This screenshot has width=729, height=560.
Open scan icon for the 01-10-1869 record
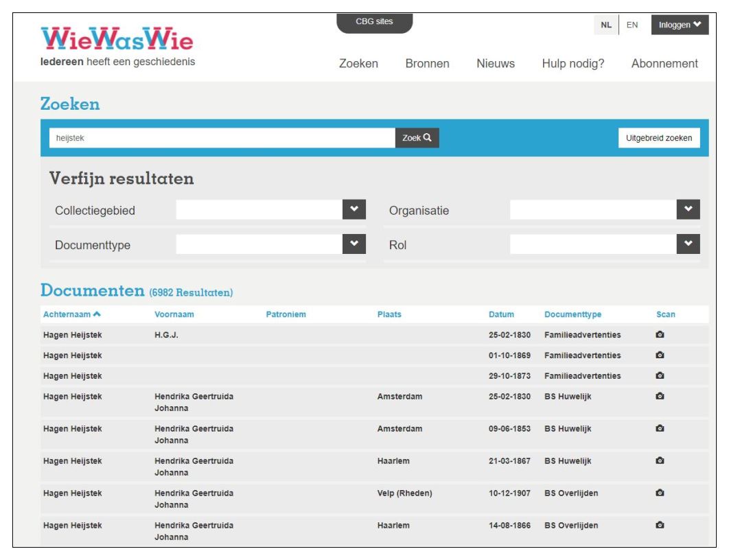tap(660, 355)
